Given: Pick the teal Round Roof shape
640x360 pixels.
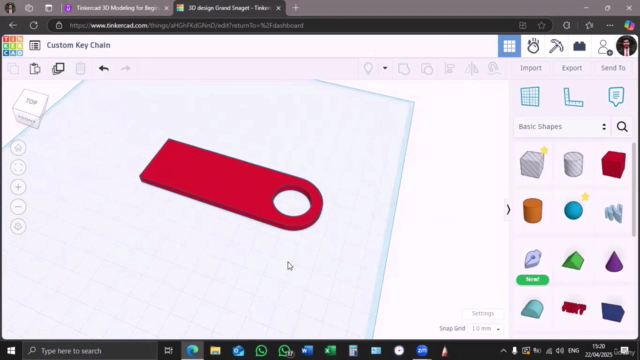Looking at the screenshot, I should click(x=532, y=309).
